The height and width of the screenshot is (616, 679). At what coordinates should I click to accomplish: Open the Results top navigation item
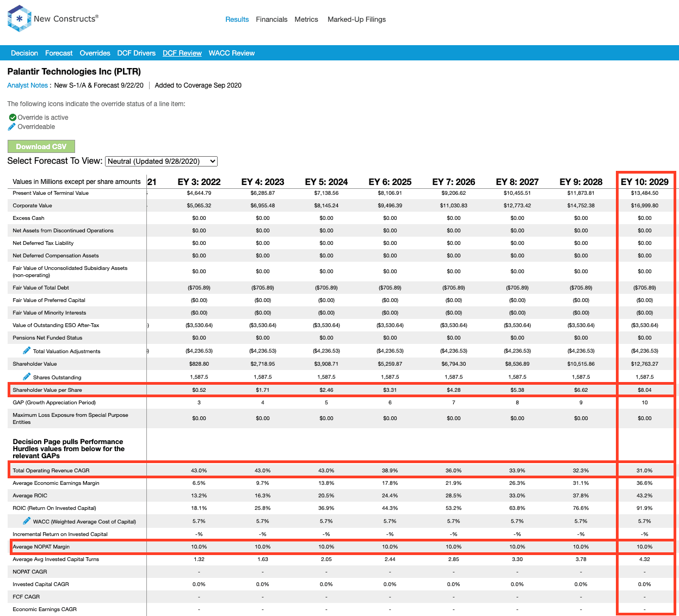click(x=237, y=19)
